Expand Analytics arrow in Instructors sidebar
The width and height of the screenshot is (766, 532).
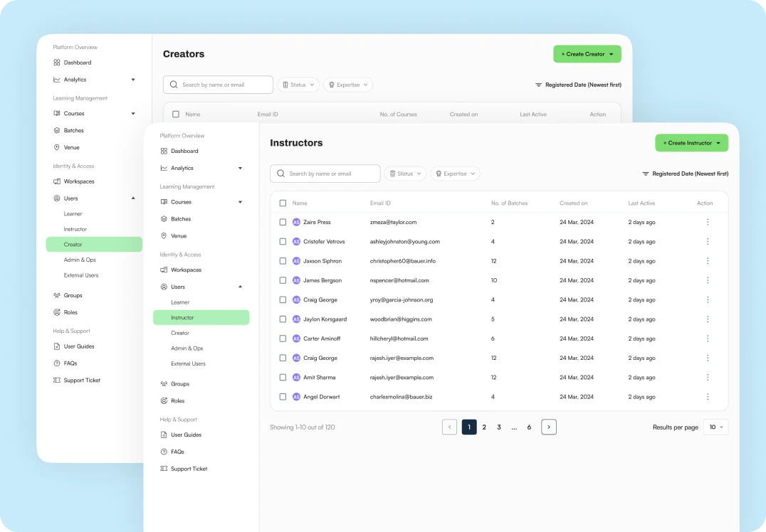pos(241,169)
